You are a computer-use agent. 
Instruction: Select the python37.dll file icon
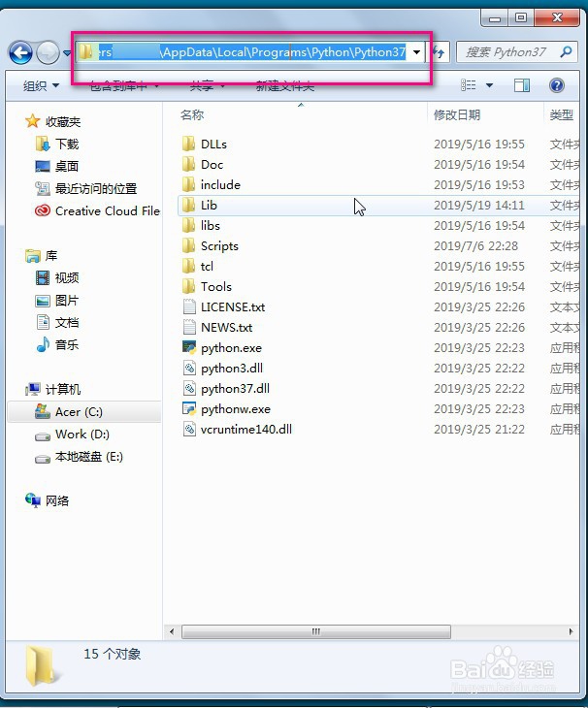pyautogui.click(x=189, y=388)
